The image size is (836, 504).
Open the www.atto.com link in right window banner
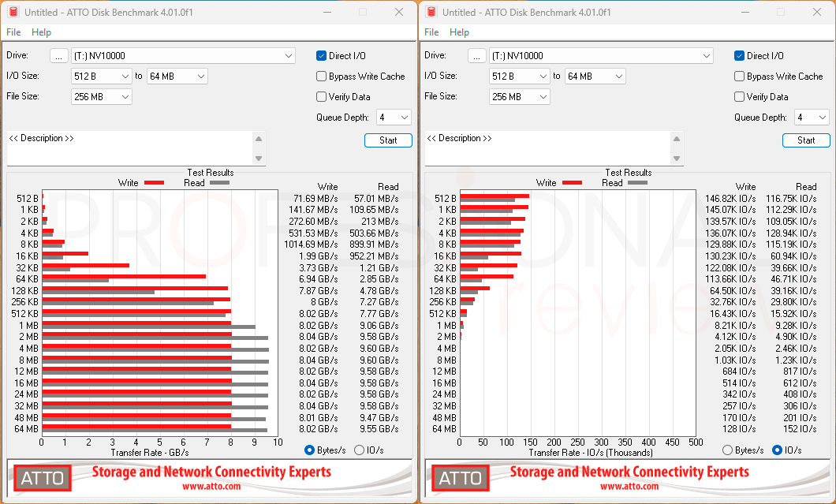click(629, 487)
